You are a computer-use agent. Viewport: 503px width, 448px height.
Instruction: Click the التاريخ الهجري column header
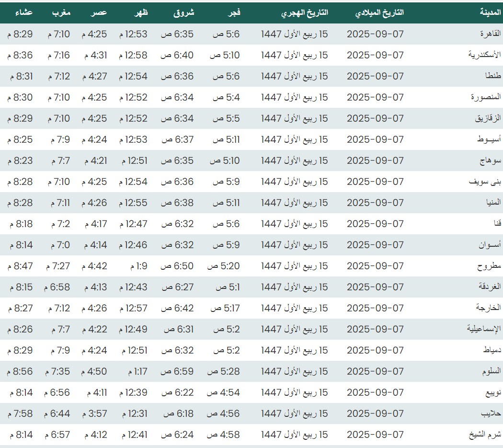304,13
